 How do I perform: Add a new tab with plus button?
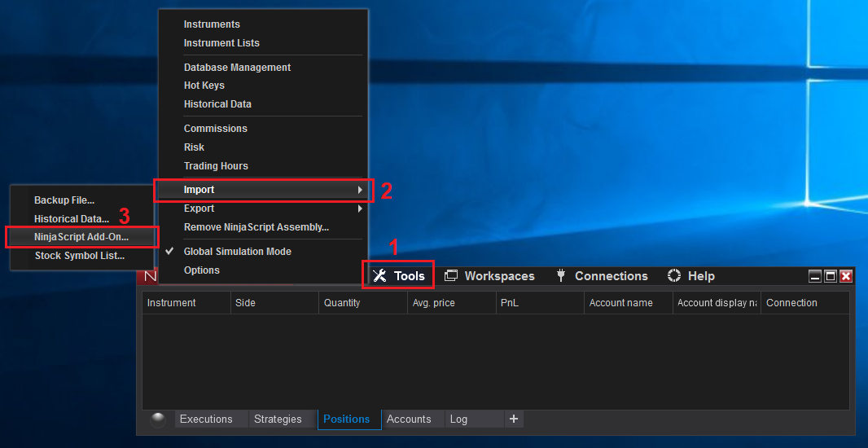514,419
